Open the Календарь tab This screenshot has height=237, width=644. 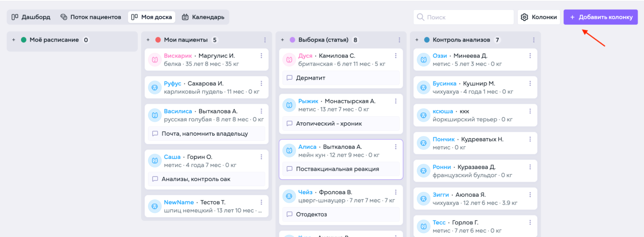tap(203, 17)
